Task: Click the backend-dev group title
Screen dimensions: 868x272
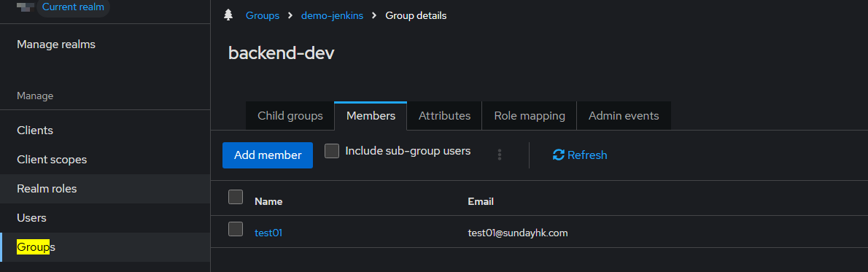Action: point(282,53)
